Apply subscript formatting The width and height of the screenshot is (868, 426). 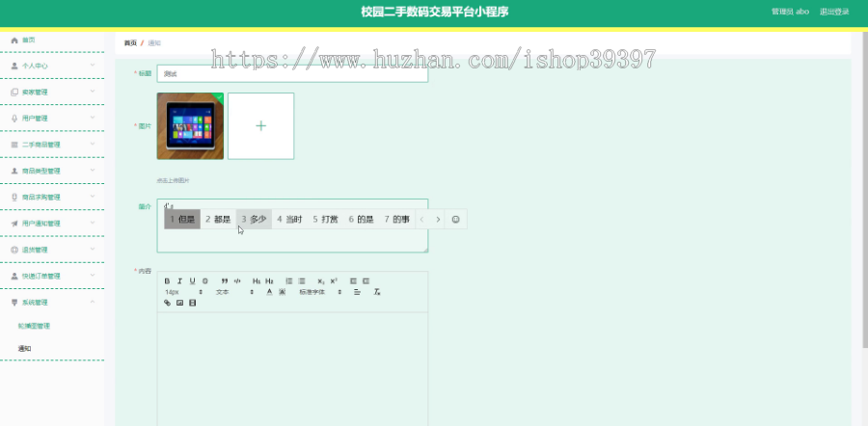[x=321, y=281]
